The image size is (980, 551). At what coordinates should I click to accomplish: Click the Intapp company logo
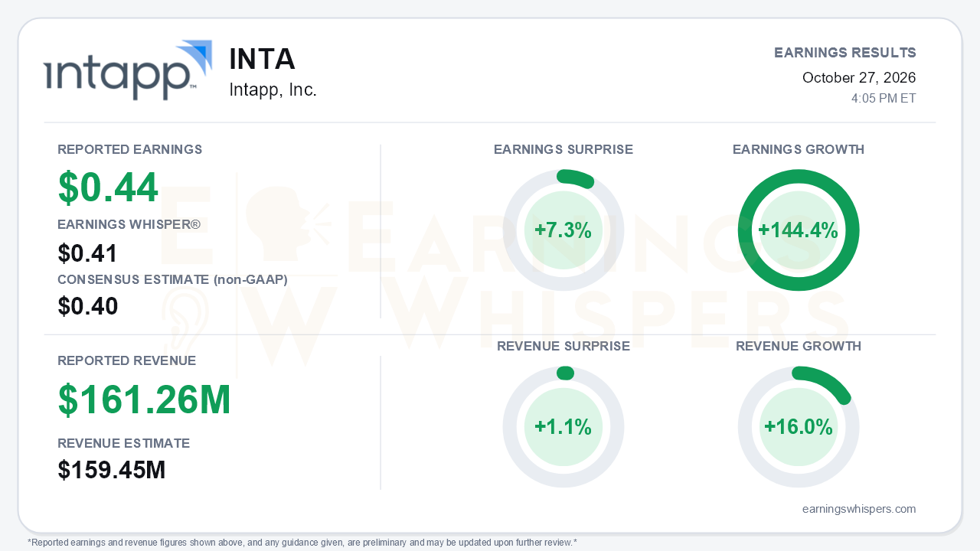tap(128, 70)
